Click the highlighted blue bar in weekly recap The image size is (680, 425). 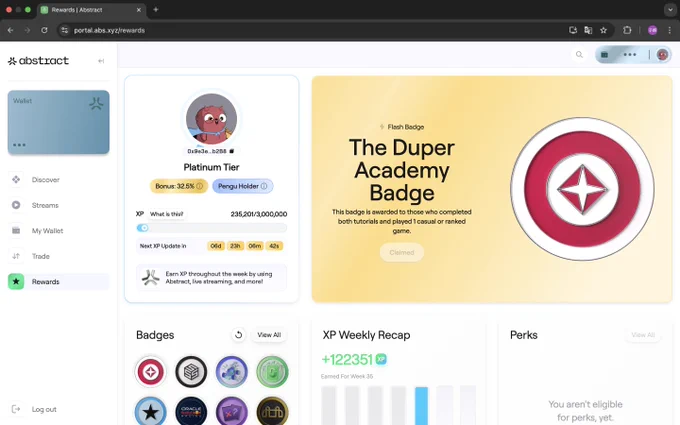421,405
